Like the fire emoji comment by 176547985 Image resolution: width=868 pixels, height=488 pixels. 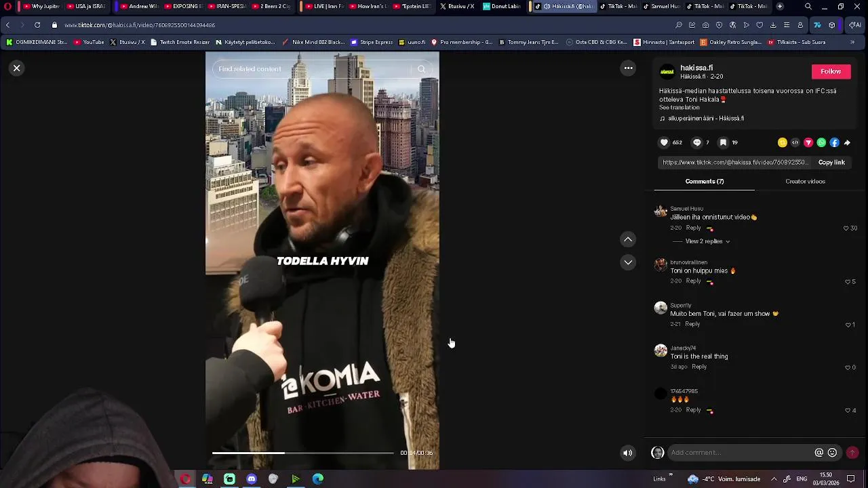coord(848,410)
